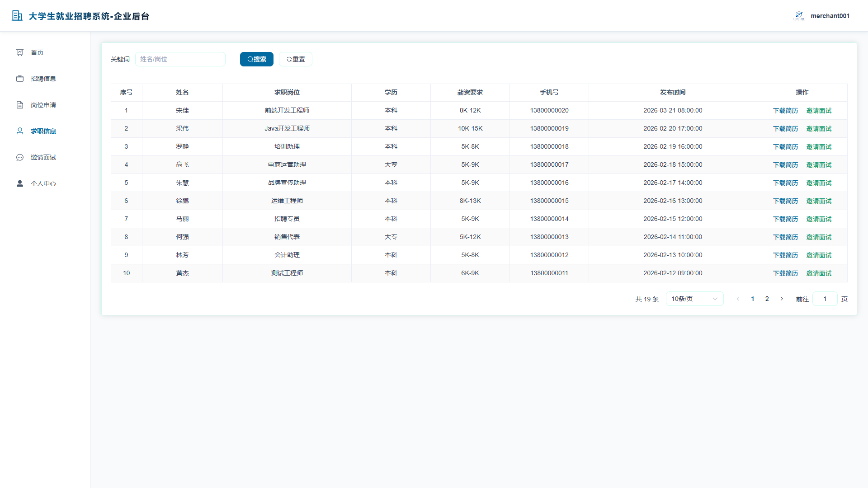Go to next page with right chevron

(x=782, y=299)
